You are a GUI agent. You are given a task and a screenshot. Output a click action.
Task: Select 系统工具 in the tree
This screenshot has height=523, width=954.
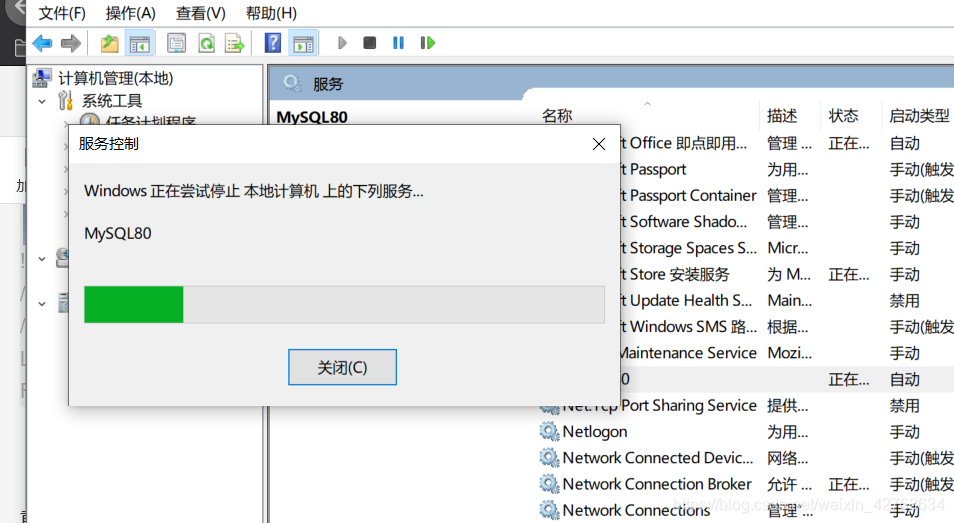tap(112, 101)
